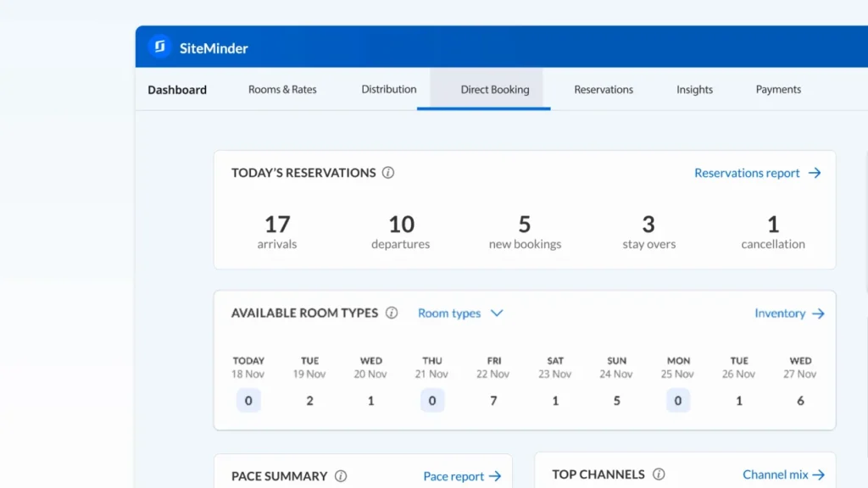868x488 pixels.
Task: Select the Direct Booking tab
Action: tap(495, 90)
